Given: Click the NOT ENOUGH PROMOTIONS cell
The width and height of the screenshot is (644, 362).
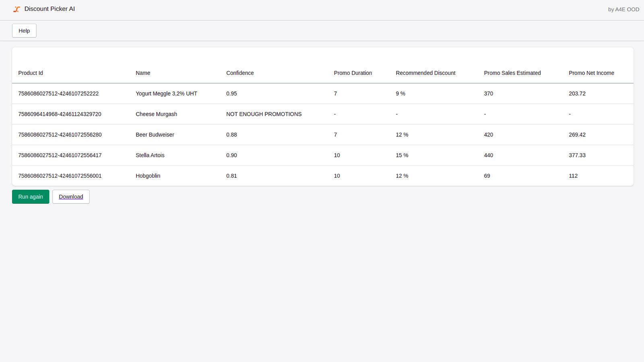Looking at the screenshot, I should click(x=264, y=114).
